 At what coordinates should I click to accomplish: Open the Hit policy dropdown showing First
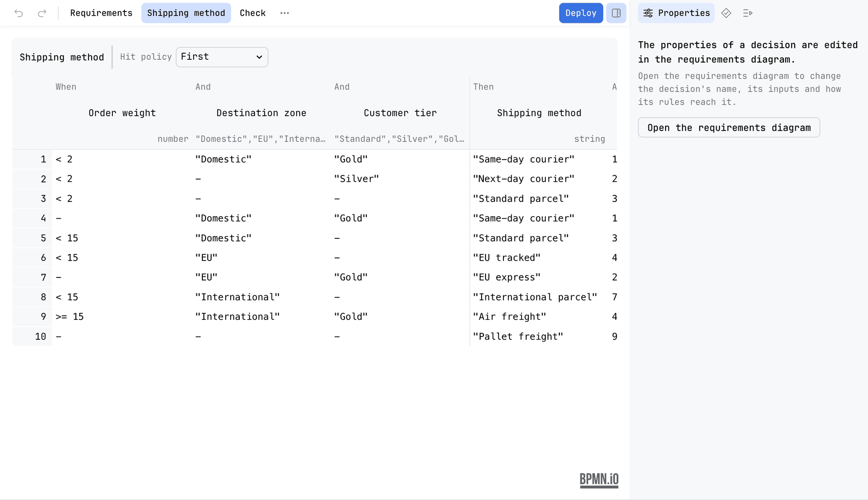pos(222,57)
